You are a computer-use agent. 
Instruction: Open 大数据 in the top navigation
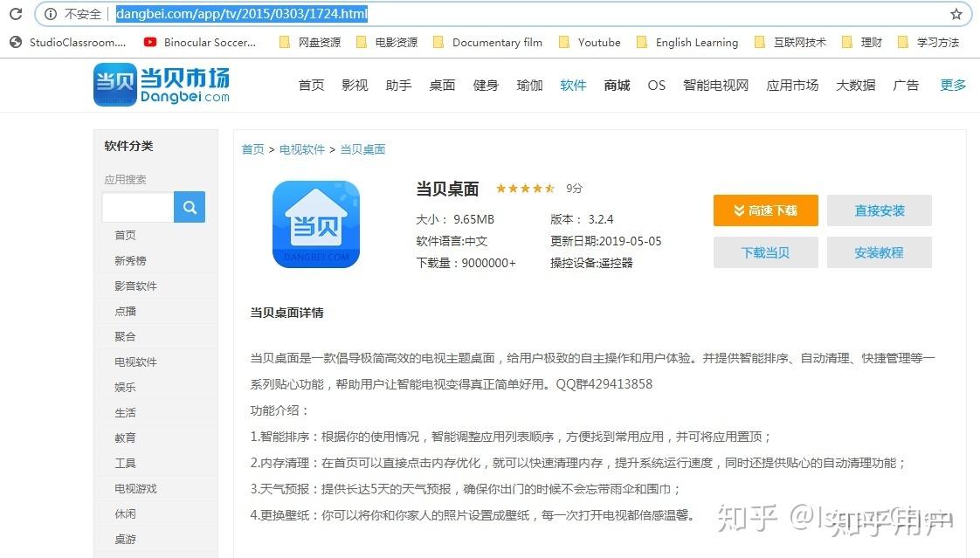856,85
